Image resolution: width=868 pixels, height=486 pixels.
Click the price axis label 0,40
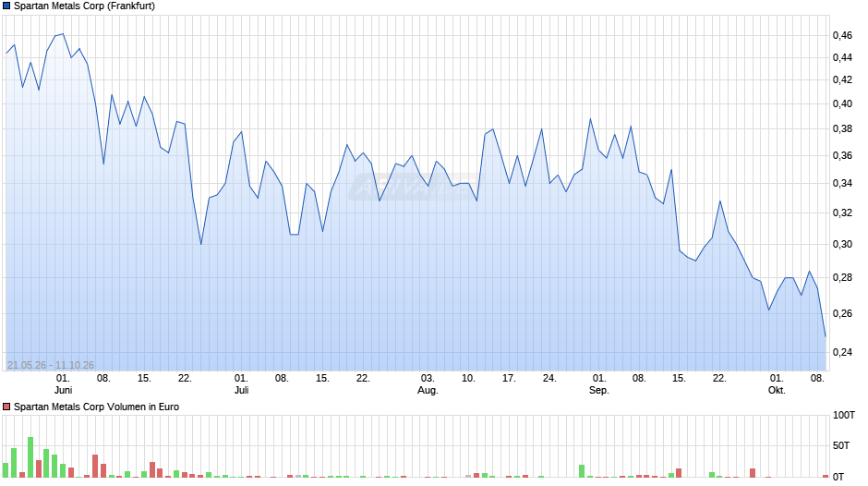pyautogui.click(x=842, y=103)
